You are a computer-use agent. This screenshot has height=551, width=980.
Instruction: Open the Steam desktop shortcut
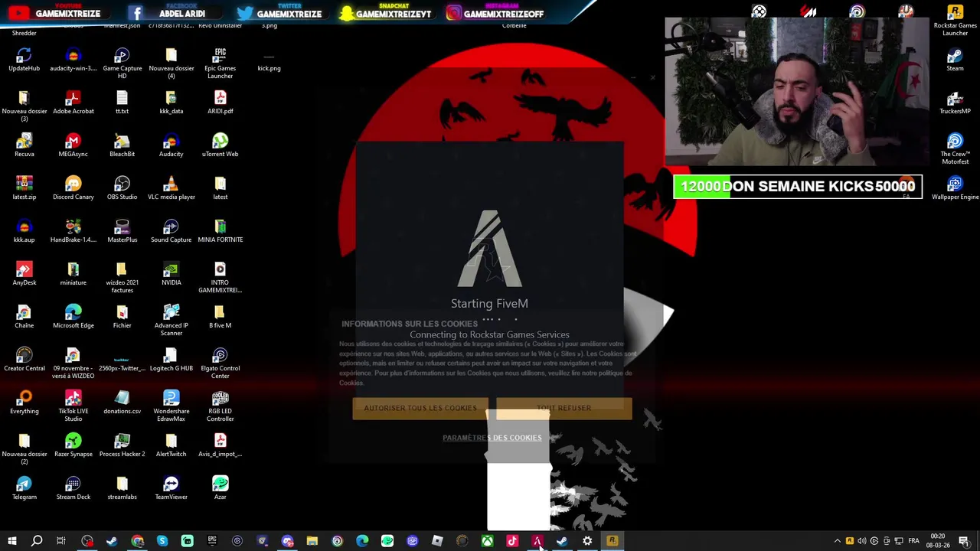coord(955,60)
